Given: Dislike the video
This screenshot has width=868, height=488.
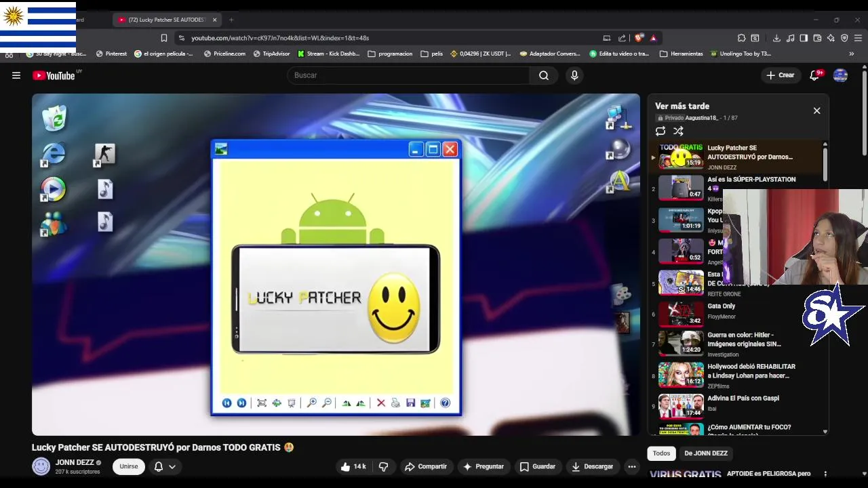Looking at the screenshot, I should tap(384, 466).
